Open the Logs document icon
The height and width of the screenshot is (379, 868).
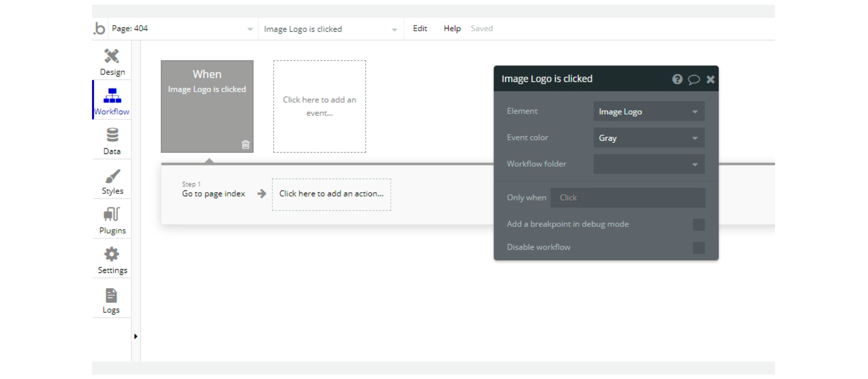pyautogui.click(x=111, y=295)
